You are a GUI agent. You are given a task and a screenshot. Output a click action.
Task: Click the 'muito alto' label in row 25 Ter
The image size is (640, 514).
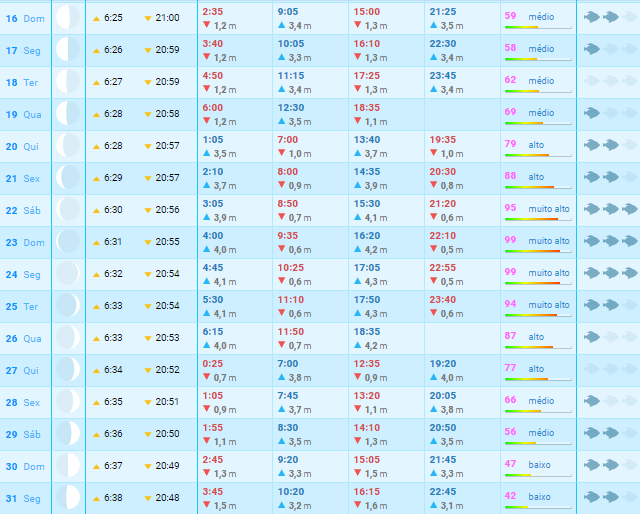tap(549, 305)
